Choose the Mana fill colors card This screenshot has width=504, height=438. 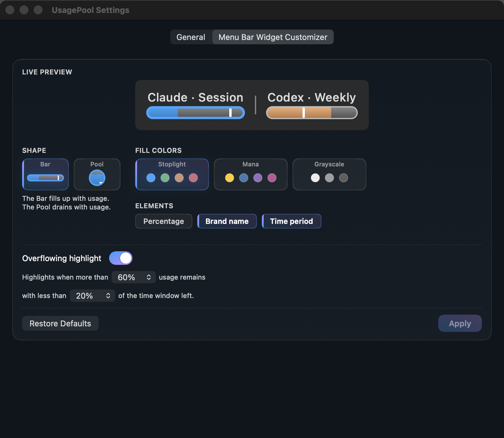tap(251, 174)
